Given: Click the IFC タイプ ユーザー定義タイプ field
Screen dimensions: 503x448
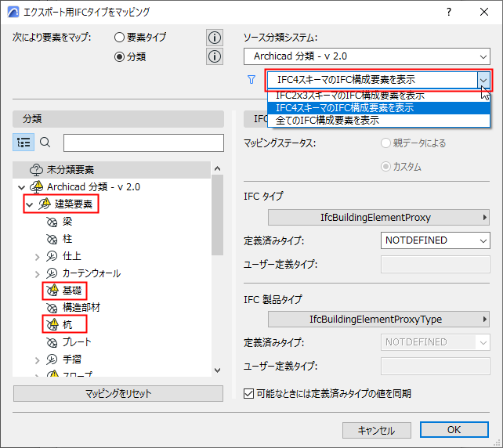Looking at the screenshot, I should pyautogui.click(x=436, y=264).
